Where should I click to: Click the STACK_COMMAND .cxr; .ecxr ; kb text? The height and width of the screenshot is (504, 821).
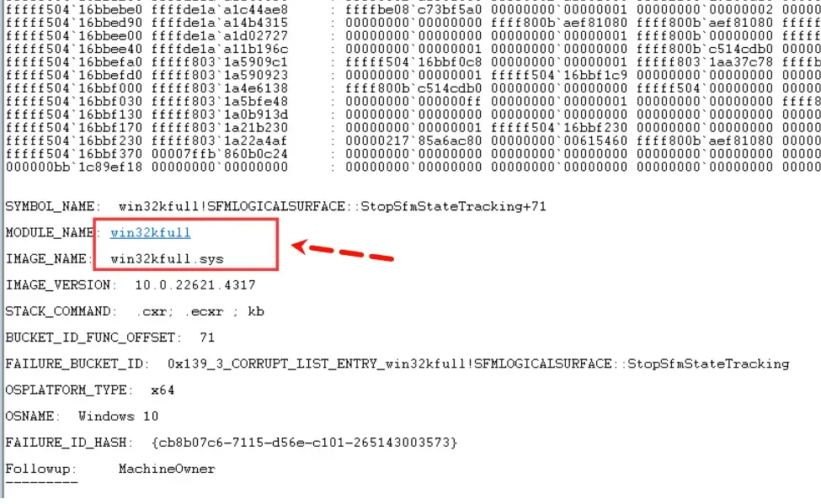coord(200,311)
